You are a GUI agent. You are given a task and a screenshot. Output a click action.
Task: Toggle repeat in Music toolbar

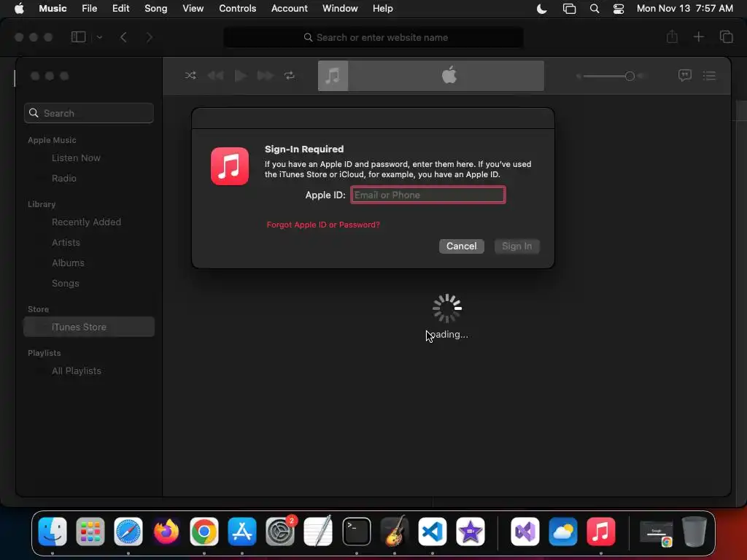click(x=289, y=75)
